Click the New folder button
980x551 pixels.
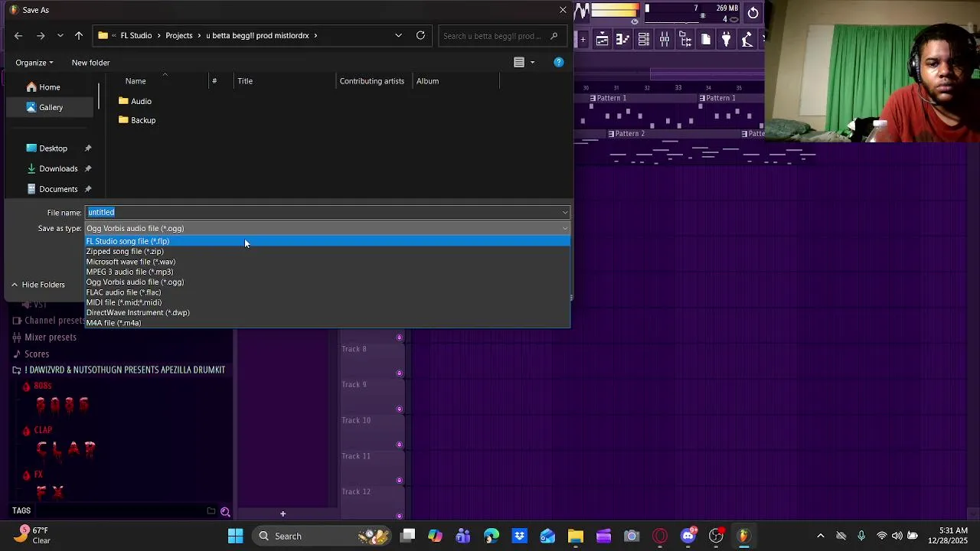pyautogui.click(x=90, y=63)
